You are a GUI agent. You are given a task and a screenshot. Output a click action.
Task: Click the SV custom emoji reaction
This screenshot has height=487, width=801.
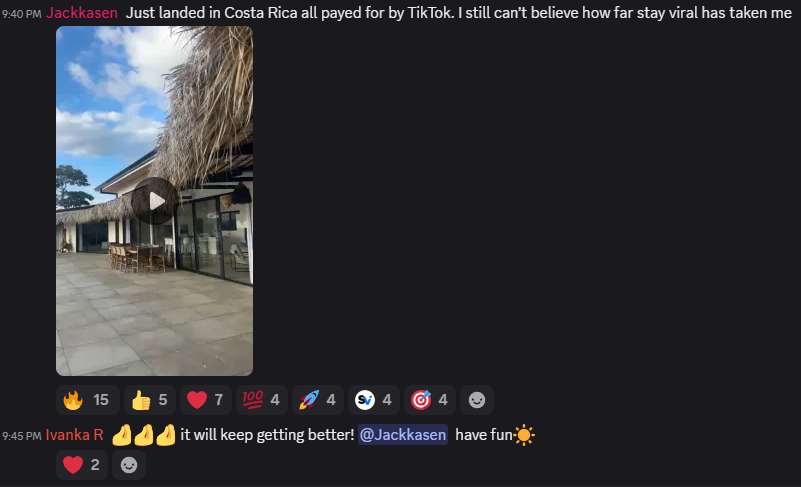373,400
